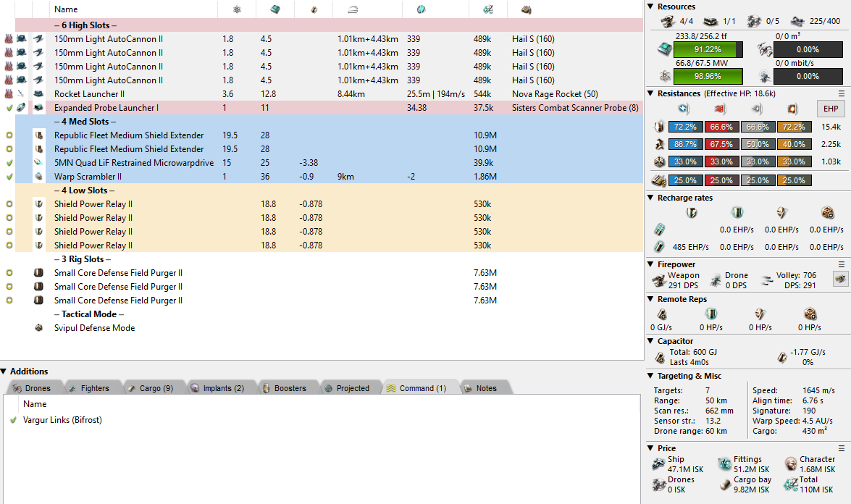
Task: Click the ammo column header icon
Action: coord(527,9)
